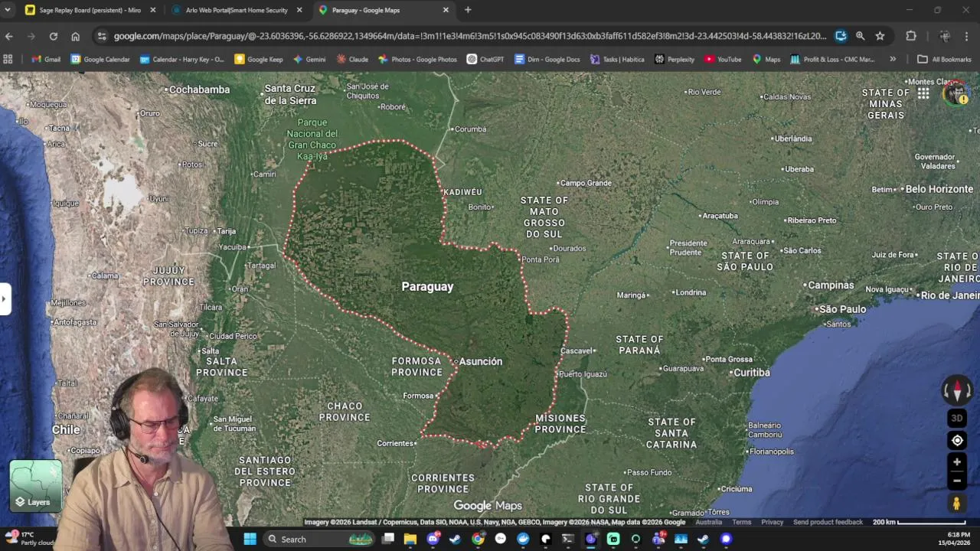
Task: Close the Paraguay Google Maps tab
Action: pos(446,10)
